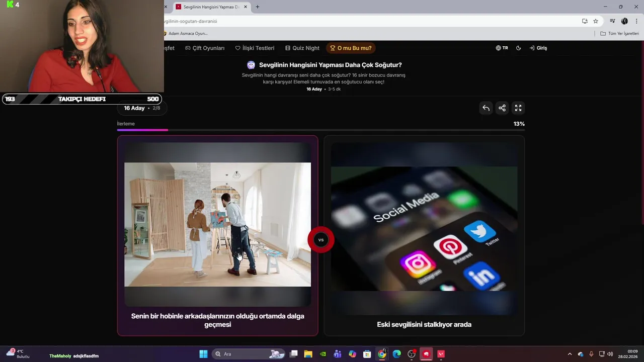Viewport: 644px width, 362px height.
Task: Open the NVIDIA app on taskbar
Action: pos(323,354)
